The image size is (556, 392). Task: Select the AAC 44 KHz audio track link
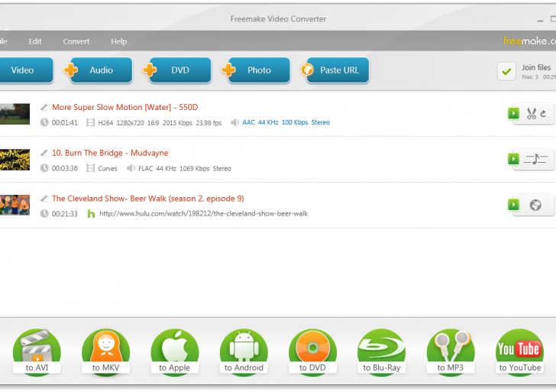point(286,122)
